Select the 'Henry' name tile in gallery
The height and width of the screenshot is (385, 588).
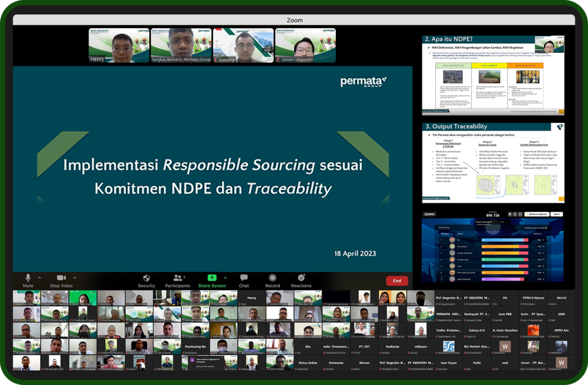coord(252,298)
